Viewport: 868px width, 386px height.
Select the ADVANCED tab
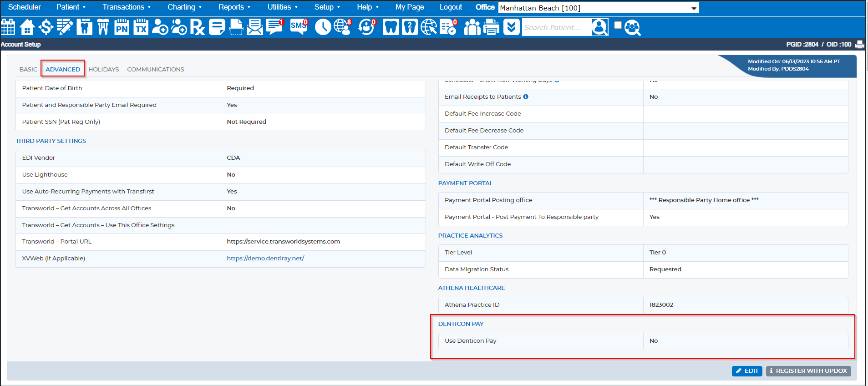coord(63,69)
